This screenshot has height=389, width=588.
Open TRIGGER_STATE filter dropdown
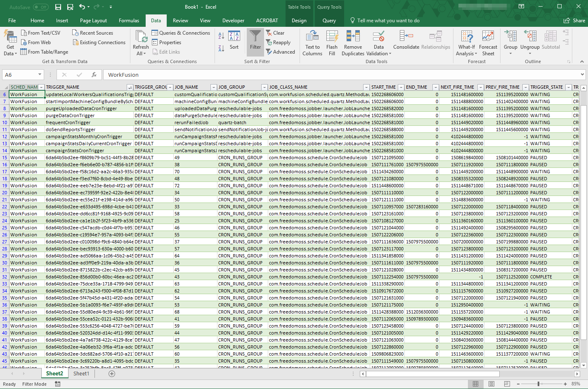tap(569, 87)
